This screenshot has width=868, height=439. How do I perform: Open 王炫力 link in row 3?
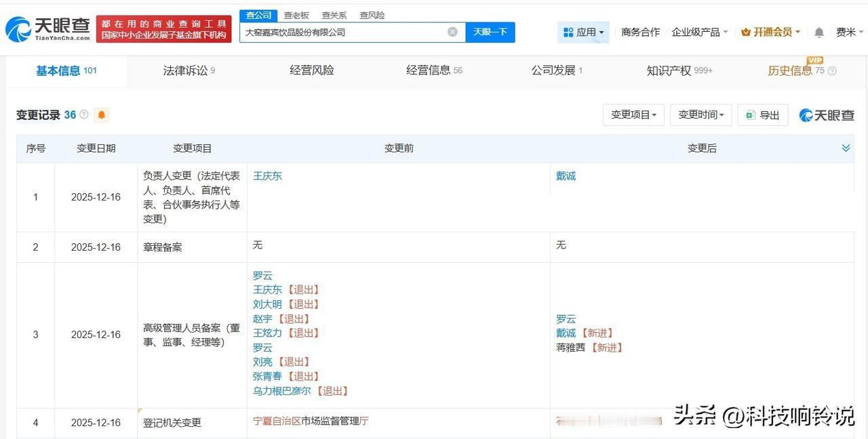click(x=267, y=333)
